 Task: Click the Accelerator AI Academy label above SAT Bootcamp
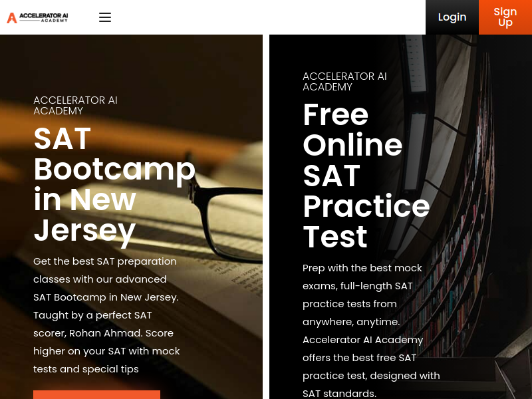[75, 106]
